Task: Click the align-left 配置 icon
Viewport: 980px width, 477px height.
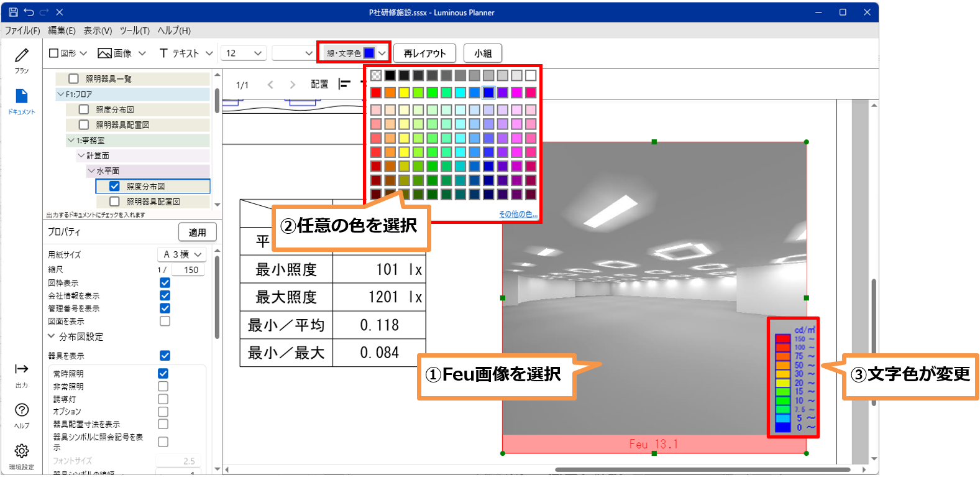Action: click(x=344, y=84)
